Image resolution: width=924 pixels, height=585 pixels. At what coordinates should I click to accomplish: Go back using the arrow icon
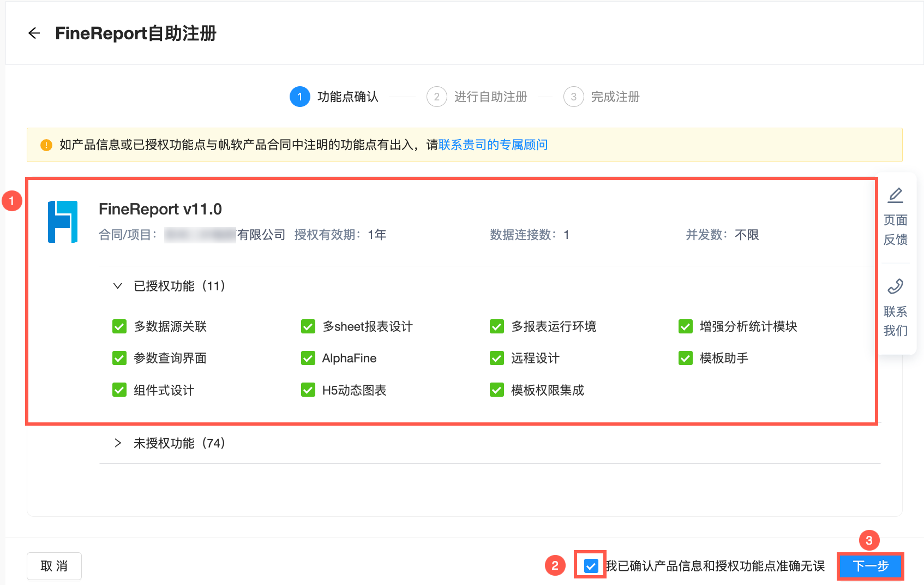(x=34, y=33)
